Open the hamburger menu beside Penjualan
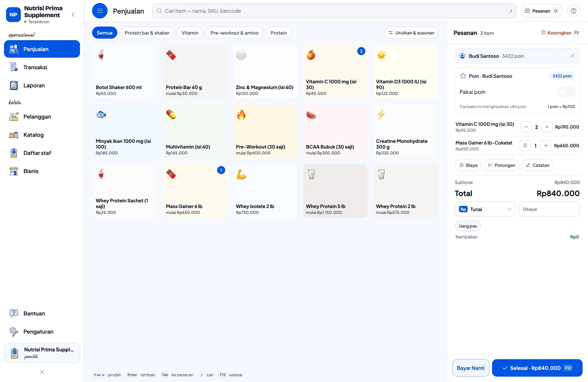Image resolution: width=588 pixels, height=382 pixels. (x=99, y=11)
